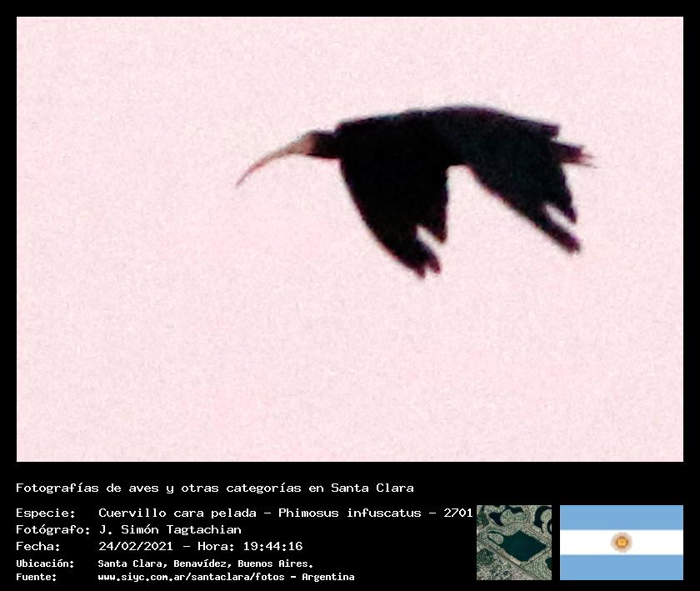This screenshot has width=700, height=591.
Task: Click the sun emblem on the flag
Action: [x=621, y=542]
